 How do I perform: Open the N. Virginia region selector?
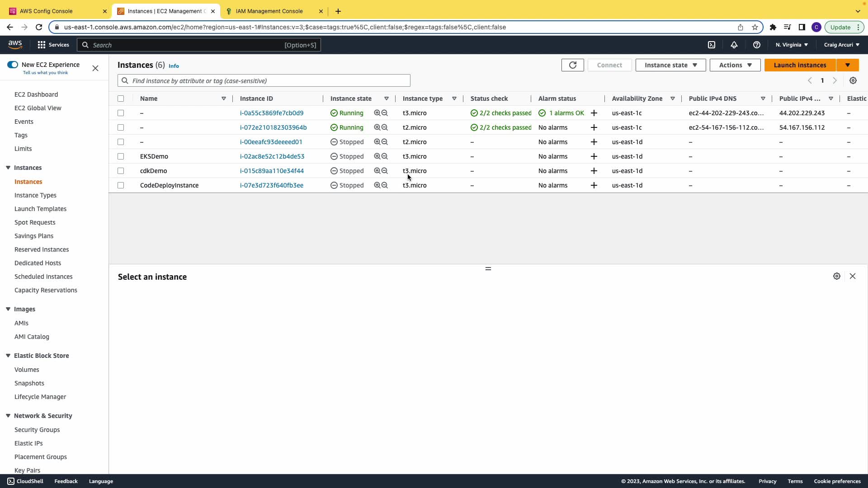click(791, 45)
